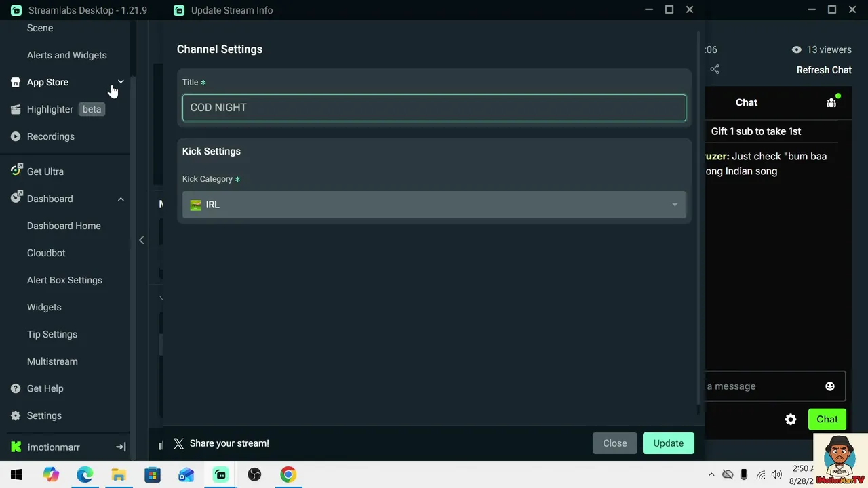Collapse the Dashboard section chevron
Viewport: 868px width, 488px height.
tap(121, 199)
